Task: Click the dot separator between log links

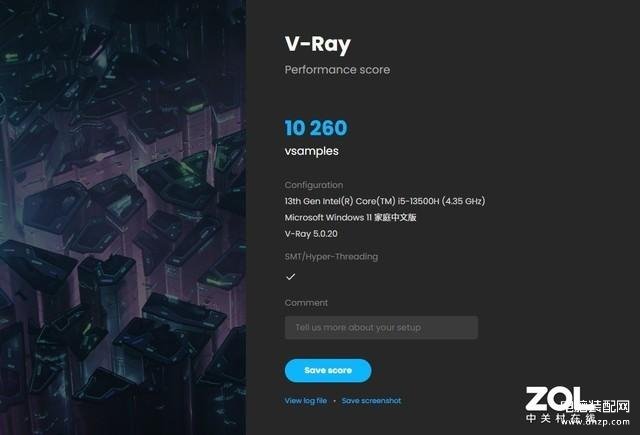Action: [x=334, y=401]
